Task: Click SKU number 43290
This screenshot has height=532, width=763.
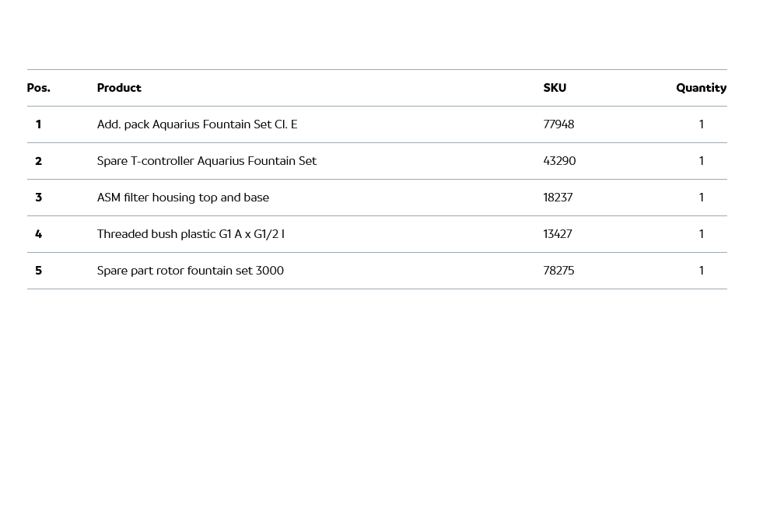Action: pyautogui.click(x=559, y=161)
